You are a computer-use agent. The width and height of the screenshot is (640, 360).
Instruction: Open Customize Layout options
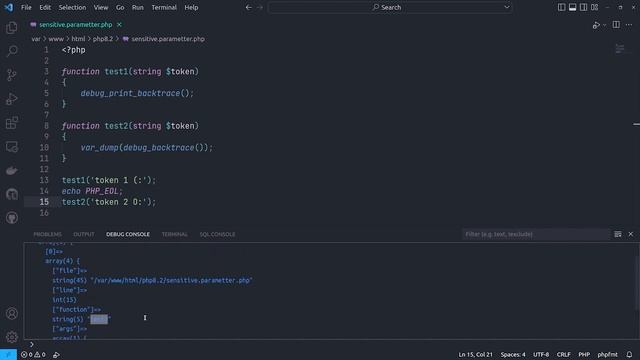tap(595, 7)
